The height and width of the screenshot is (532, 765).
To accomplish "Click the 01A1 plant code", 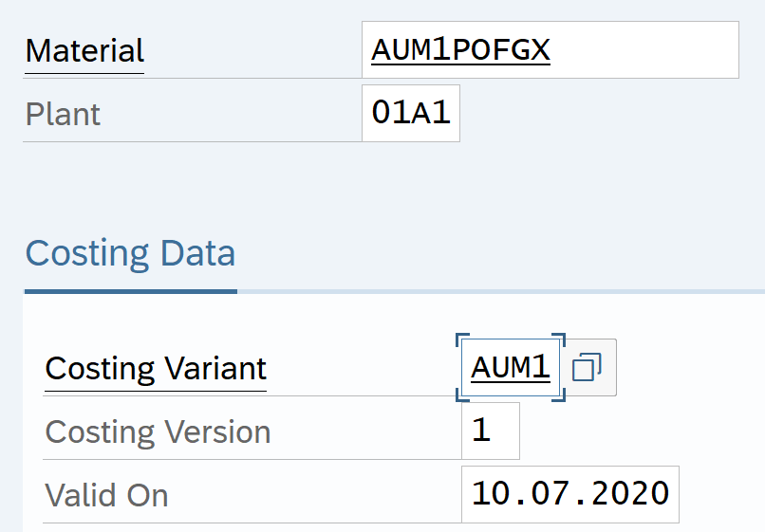I will tap(411, 114).
